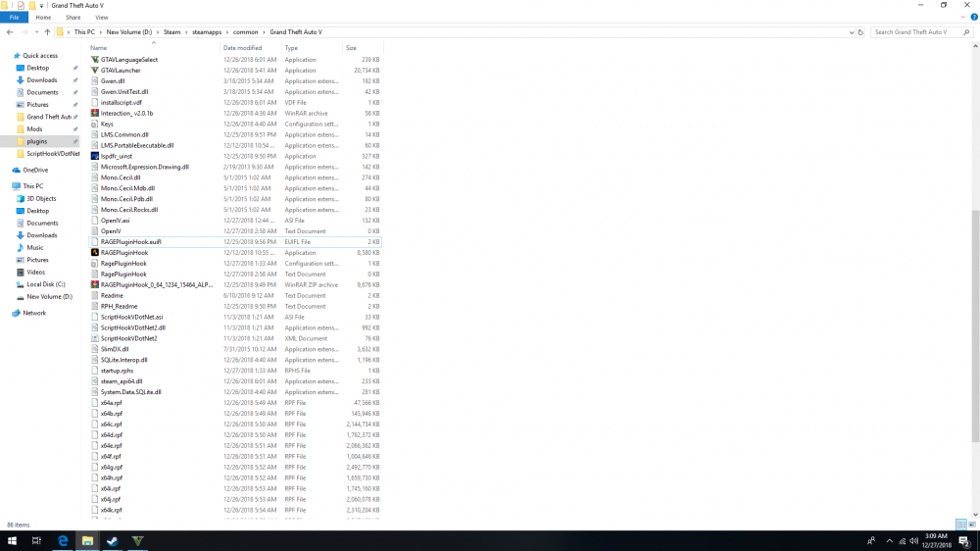Select the OpenIV.asi file
The width and height of the screenshot is (980, 551).
pyautogui.click(x=115, y=221)
